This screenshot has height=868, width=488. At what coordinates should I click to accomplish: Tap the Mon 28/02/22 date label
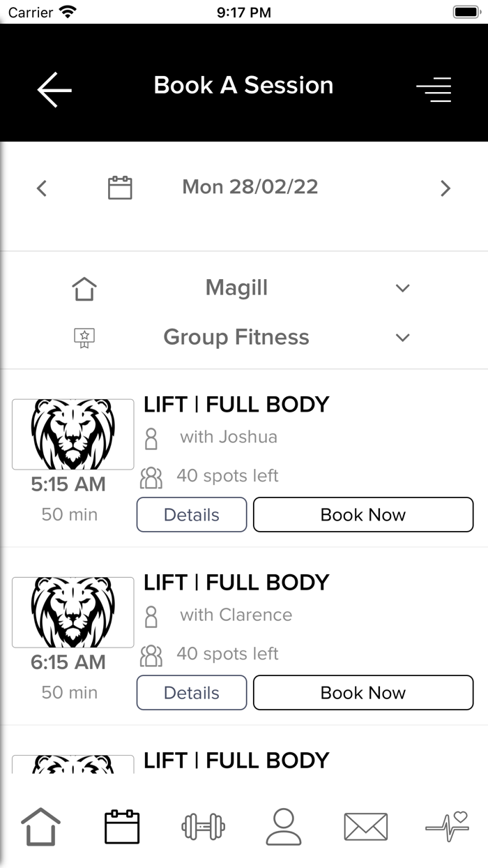(250, 187)
